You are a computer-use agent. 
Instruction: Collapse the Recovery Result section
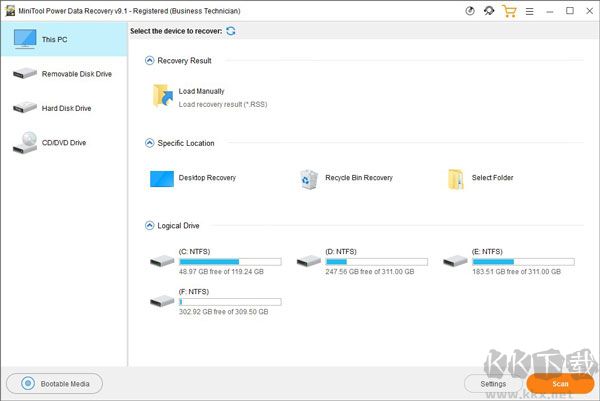click(x=150, y=61)
